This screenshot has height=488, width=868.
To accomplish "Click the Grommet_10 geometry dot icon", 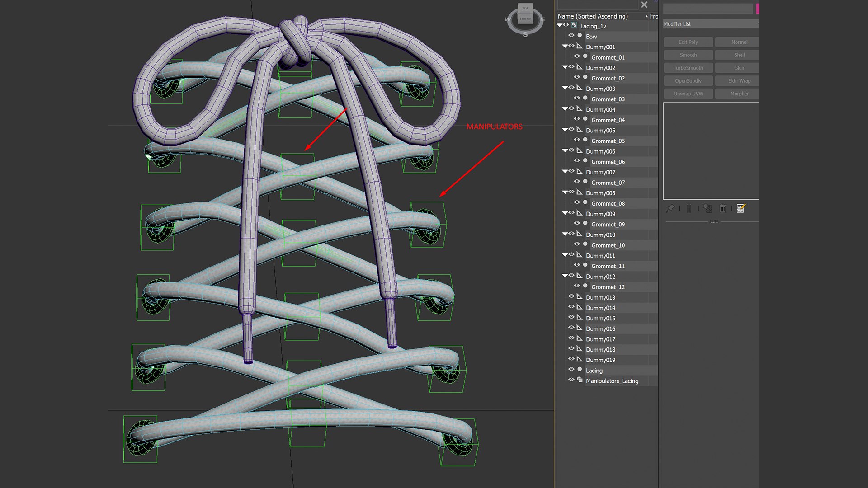I will [585, 244].
